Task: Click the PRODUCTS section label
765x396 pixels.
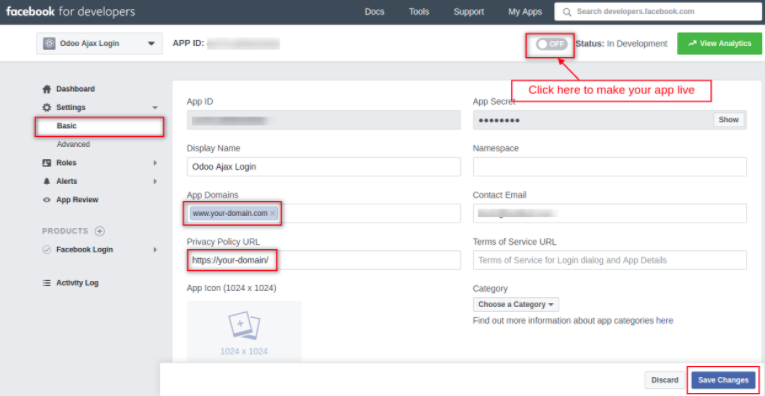Action: [x=65, y=231]
